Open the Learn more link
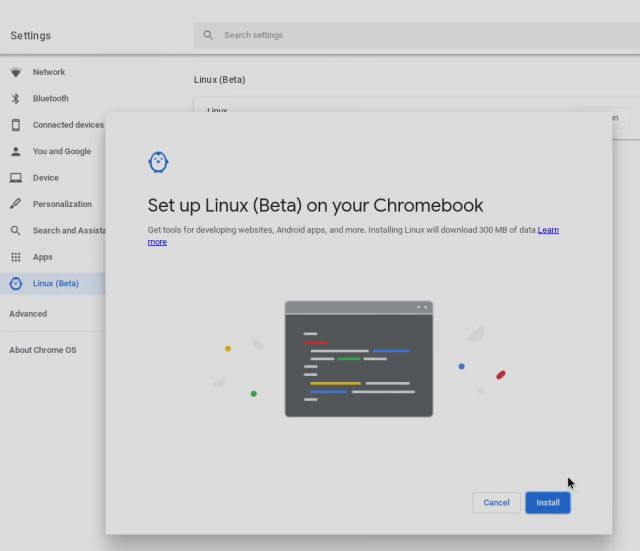The image size is (640, 551). pyautogui.click(x=548, y=230)
